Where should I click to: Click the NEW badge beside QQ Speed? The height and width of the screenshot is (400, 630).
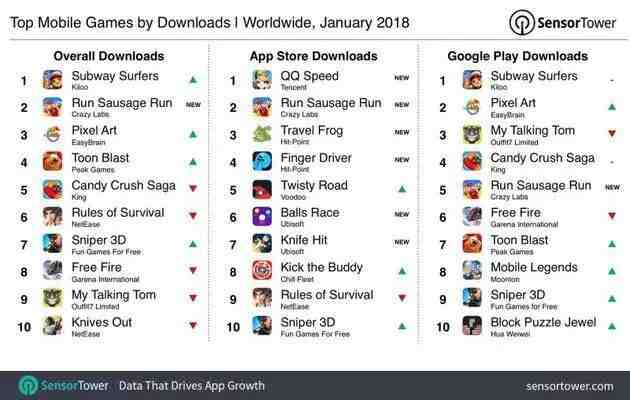(401, 78)
